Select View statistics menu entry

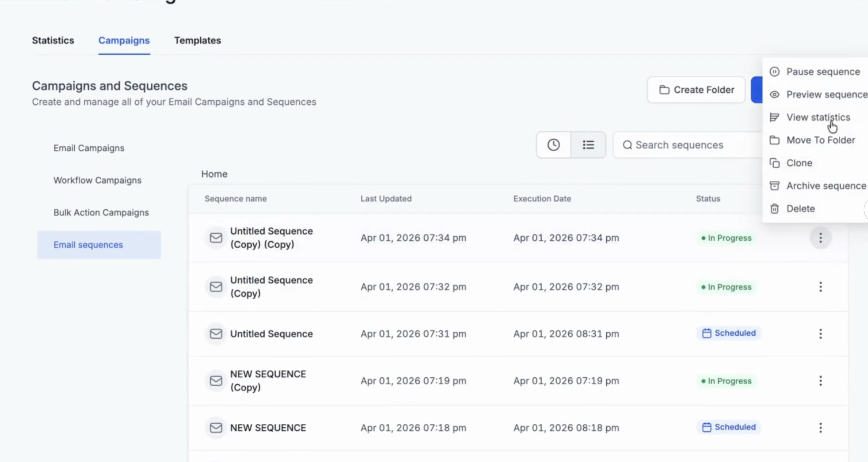[x=818, y=118]
